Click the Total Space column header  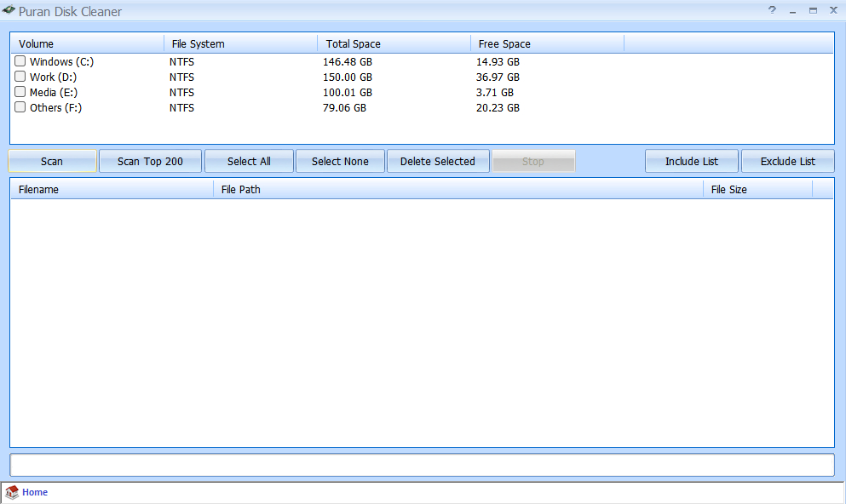pos(393,43)
